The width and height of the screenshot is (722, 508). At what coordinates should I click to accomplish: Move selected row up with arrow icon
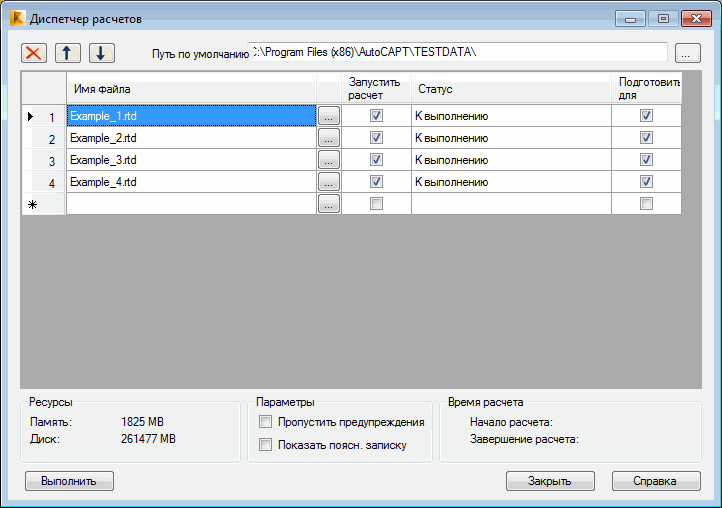pyautogui.click(x=68, y=53)
